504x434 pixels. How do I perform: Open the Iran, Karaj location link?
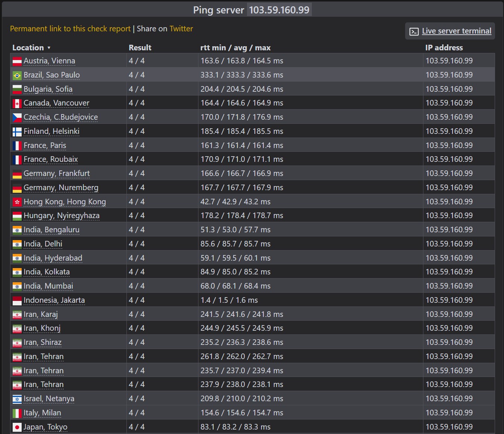click(41, 314)
